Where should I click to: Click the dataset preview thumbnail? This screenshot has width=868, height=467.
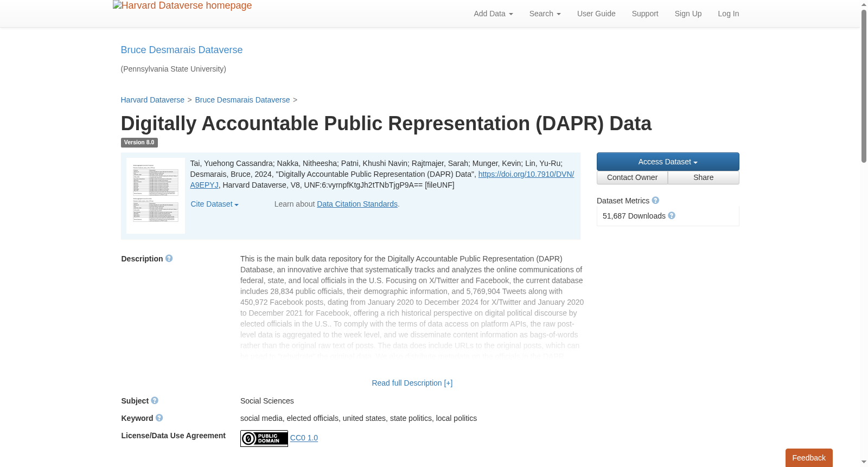(x=156, y=196)
